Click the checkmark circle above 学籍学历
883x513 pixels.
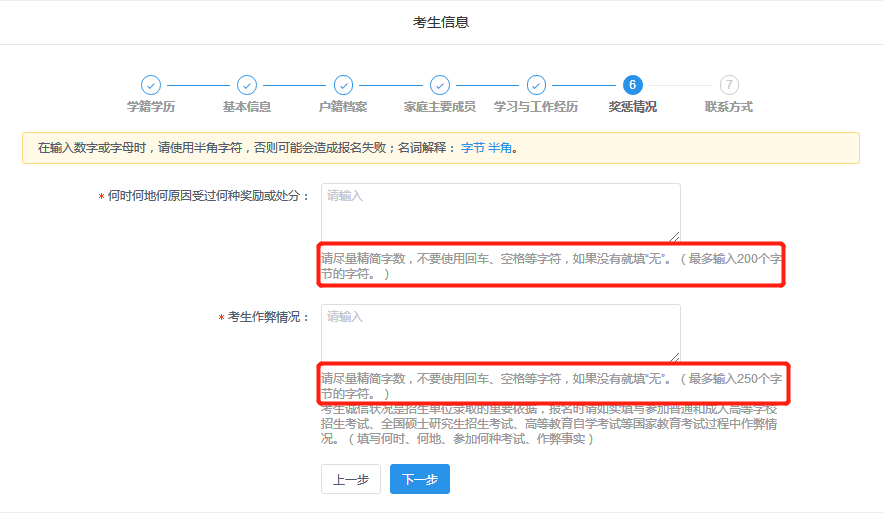tap(151, 85)
